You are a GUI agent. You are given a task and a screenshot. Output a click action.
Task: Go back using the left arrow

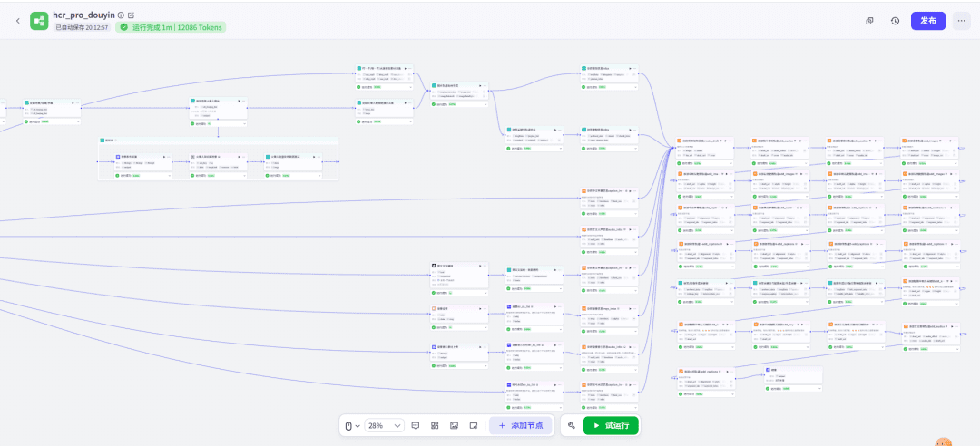17,21
